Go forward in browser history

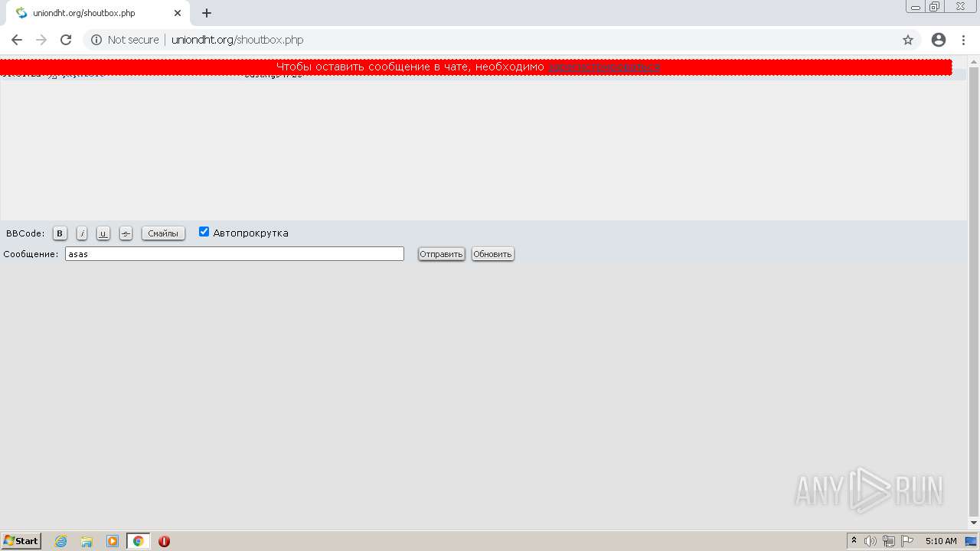(x=41, y=40)
